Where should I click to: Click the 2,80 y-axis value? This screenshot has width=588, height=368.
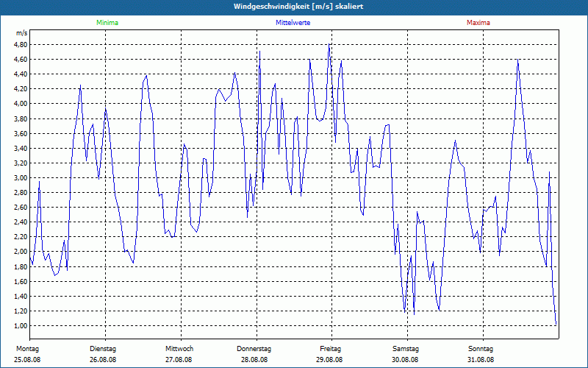pyautogui.click(x=22, y=193)
